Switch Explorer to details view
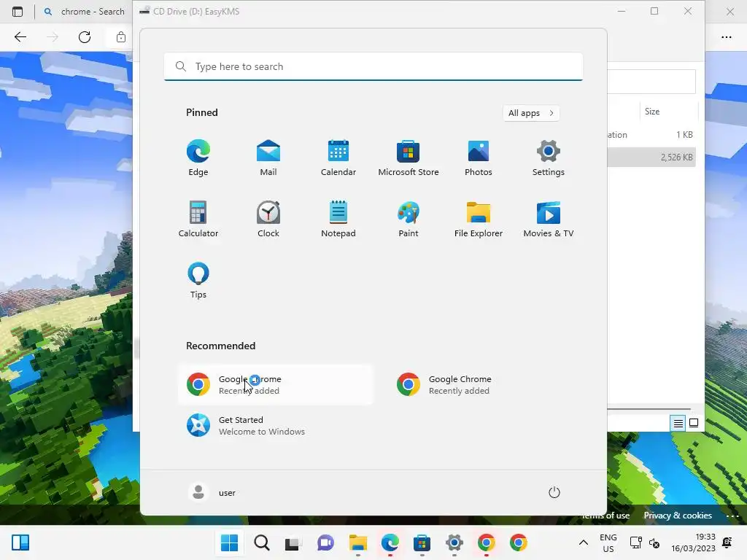The height and width of the screenshot is (560, 747). pyautogui.click(x=678, y=423)
